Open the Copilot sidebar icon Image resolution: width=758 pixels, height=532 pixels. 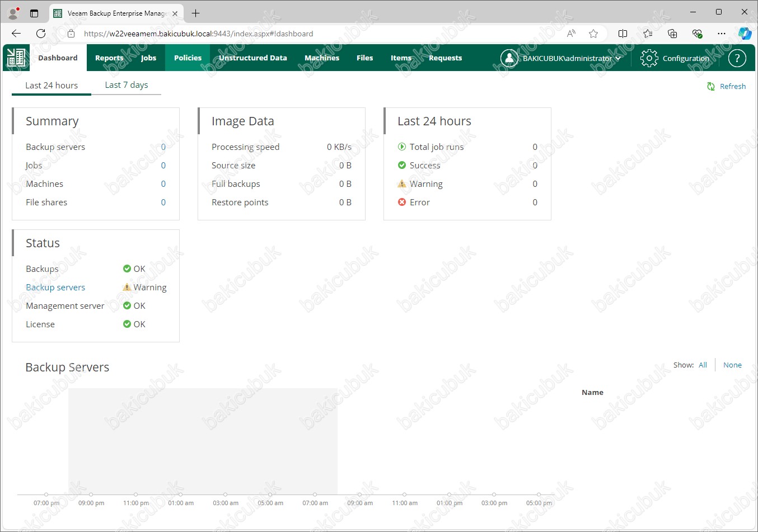click(x=745, y=34)
